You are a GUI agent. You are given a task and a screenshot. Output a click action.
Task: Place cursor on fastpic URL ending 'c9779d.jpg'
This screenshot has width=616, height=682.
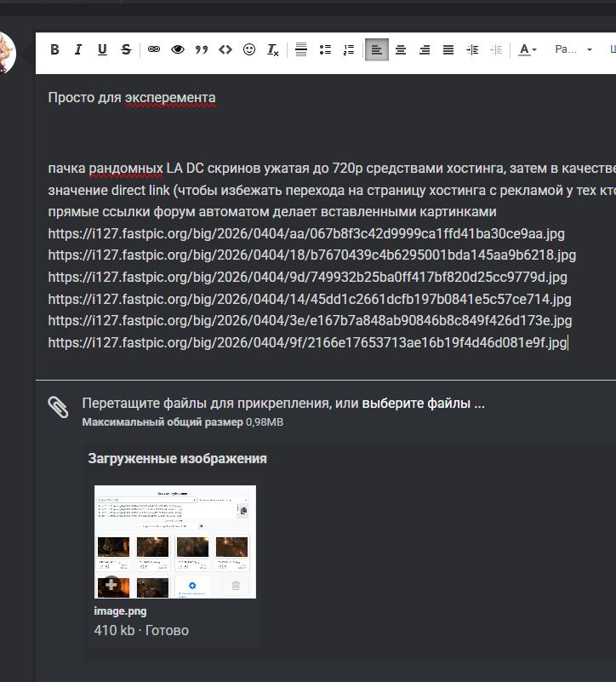pyautogui.click(x=307, y=278)
